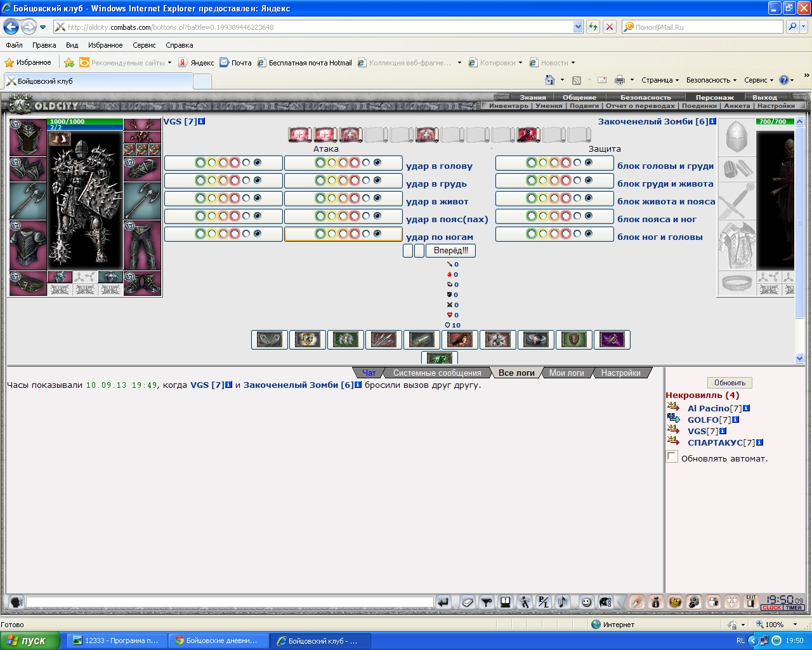This screenshot has height=650, width=812.
Task: Expand search provider dropdown arrow
Action: (x=804, y=27)
